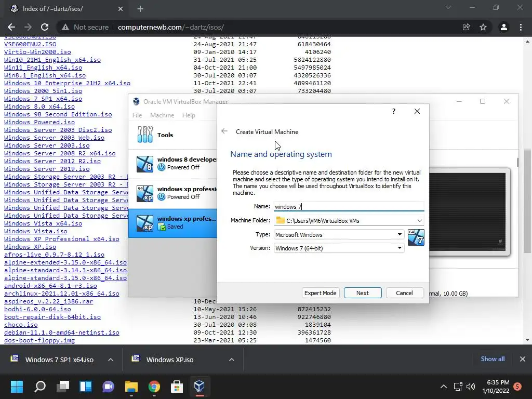Click the Name field containing windows 7
The width and height of the screenshot is (532, 399).
pos(349,207)
